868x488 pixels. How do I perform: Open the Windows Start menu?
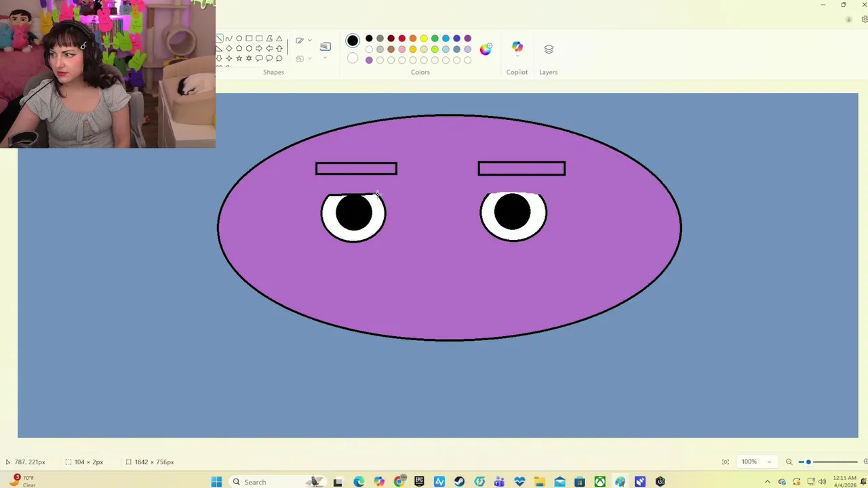[x=216, y=482]
